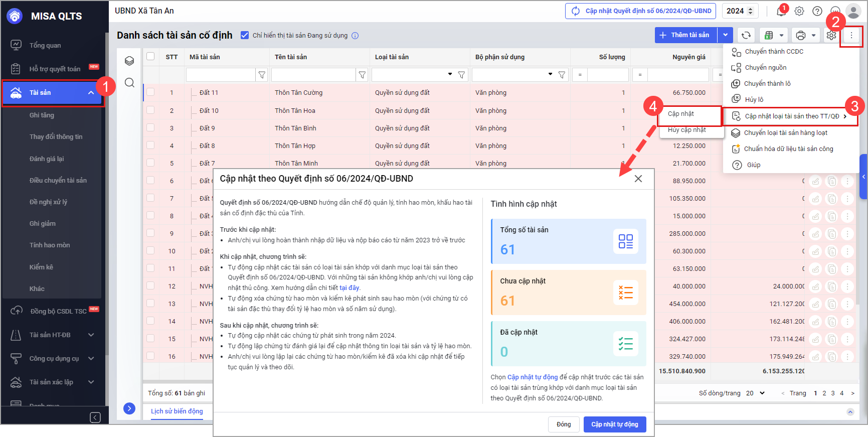Open the 'tại đây' guide link
868x437 pixels.
click(x=349, y=288)
